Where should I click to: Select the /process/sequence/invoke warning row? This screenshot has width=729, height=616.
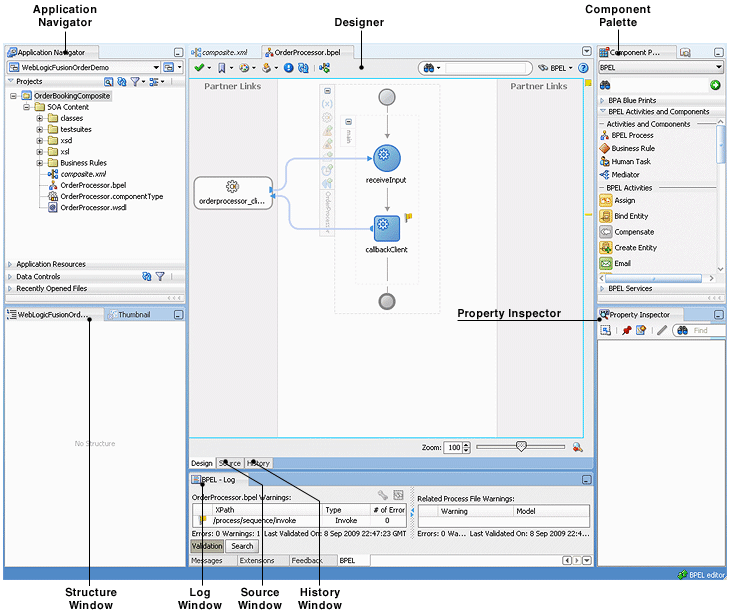pyautogui.click(x=299, y=521)
